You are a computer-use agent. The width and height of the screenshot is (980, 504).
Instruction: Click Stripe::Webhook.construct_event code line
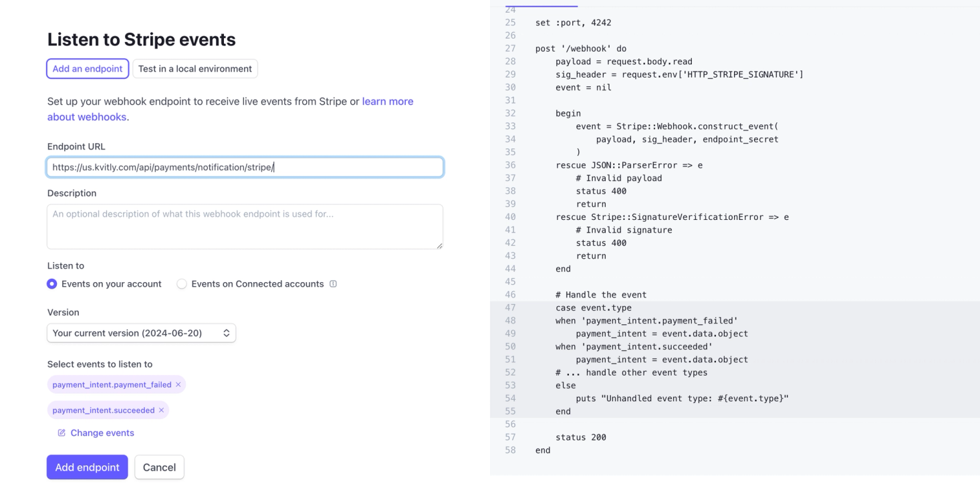click(x=677, y=126)
